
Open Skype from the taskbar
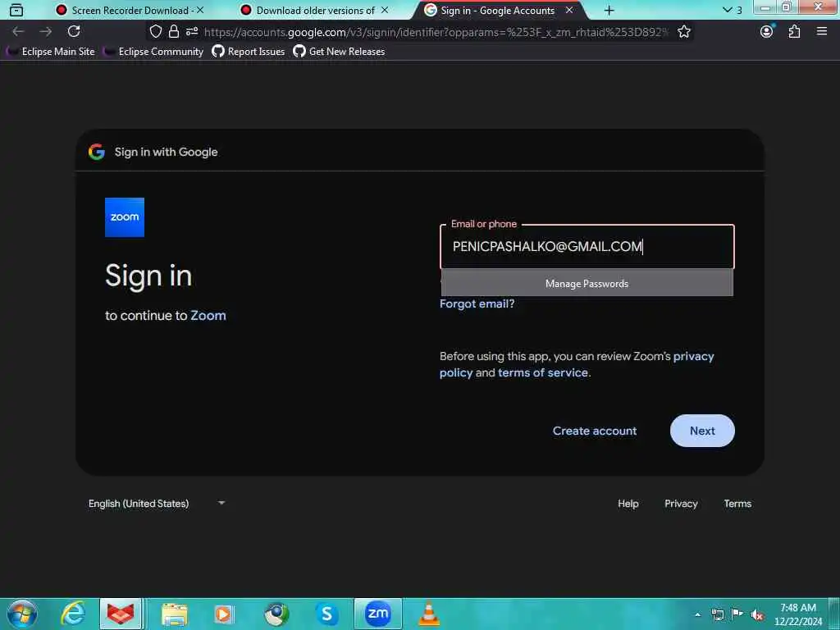pyautogui.click(x=326, y=614)
